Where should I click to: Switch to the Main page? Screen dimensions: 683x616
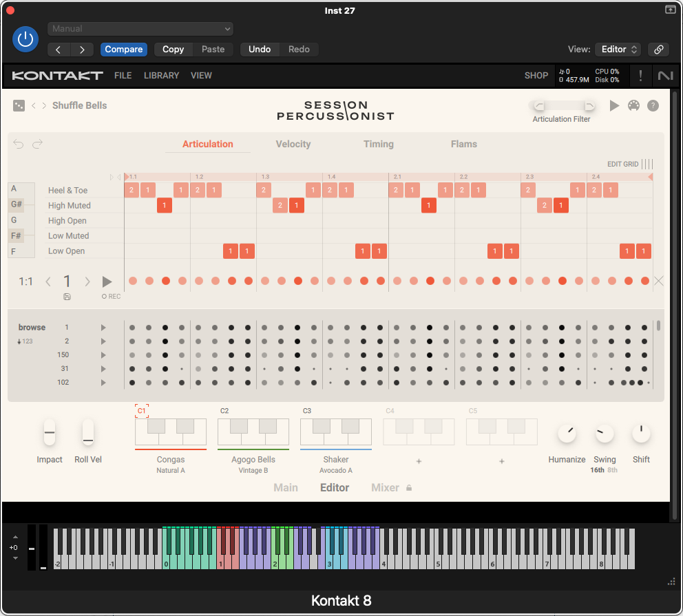286,487
